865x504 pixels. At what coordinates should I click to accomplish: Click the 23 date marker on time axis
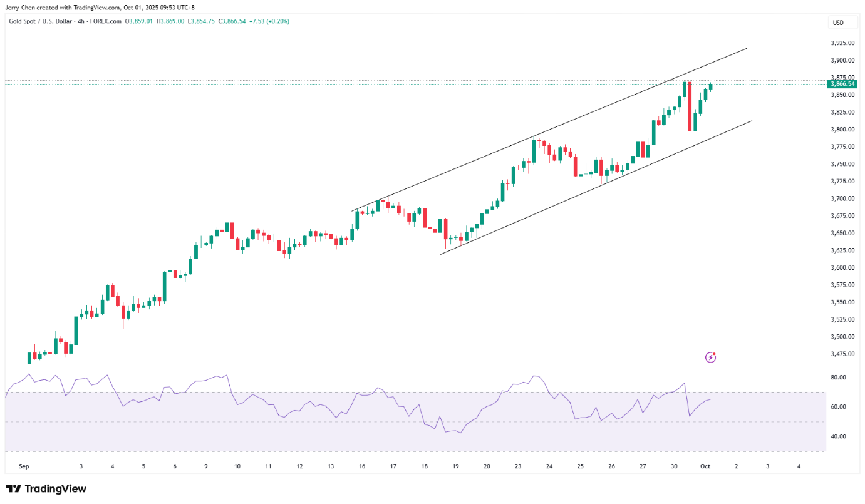pyautogui.click(x=518, y=466)
